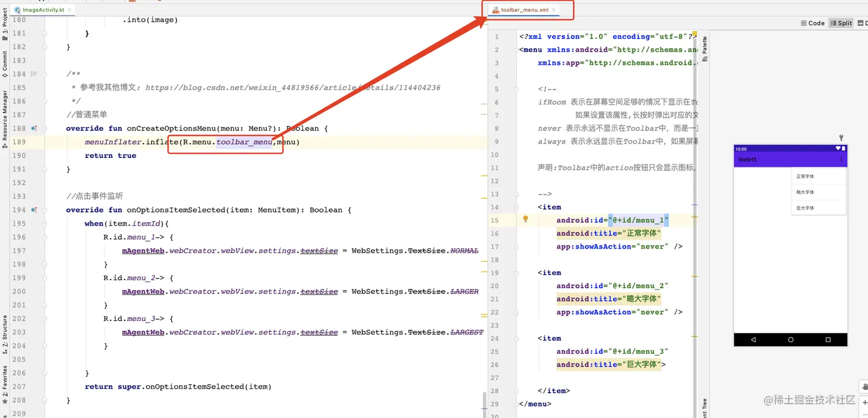The height and width of the screenshot is (418, 868).
Task: Click android:title="略大字体" on line 21
Action: tap(609, 299)
